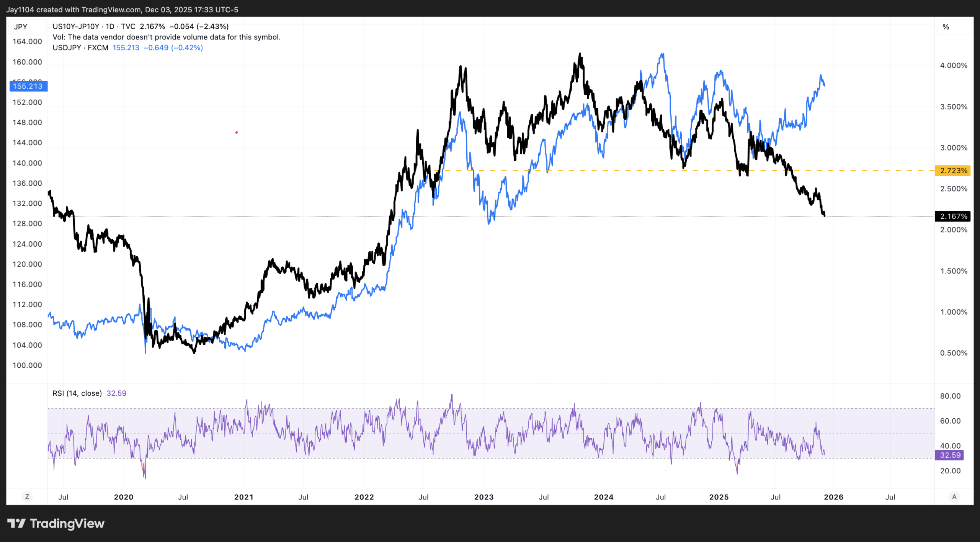Toggle the A auto-scale button at bottom-right
Image resolution: width=980 pixels, height=542 pixels.
pyautogui.click(x=954, y=497)
